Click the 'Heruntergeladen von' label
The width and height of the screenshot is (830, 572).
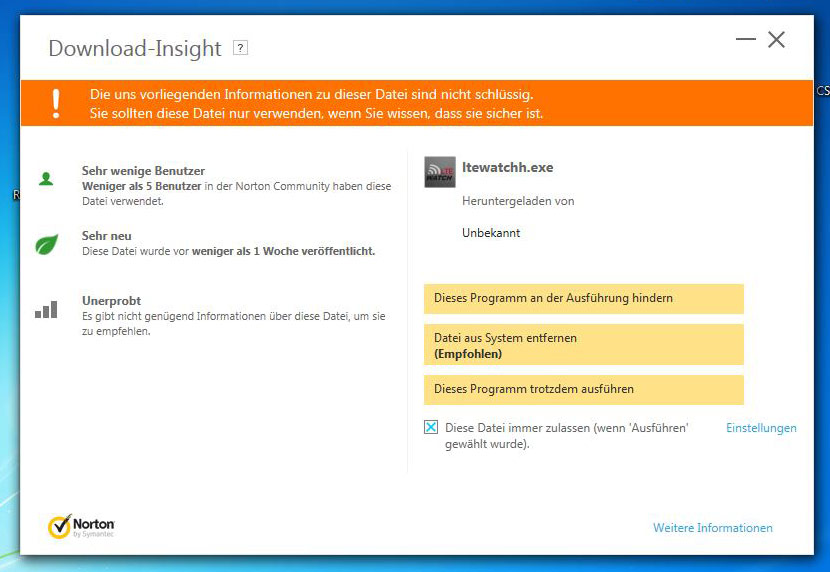pyautogui.click(x=518, y=201)
